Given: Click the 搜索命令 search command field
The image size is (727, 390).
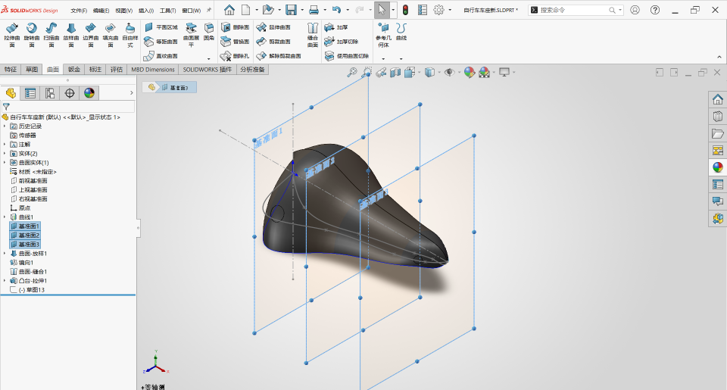Looking at the screenshot, I should point(575,10).
